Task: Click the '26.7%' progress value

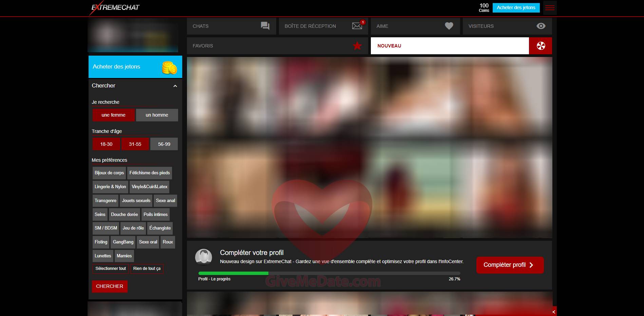Action: [454, 279]
